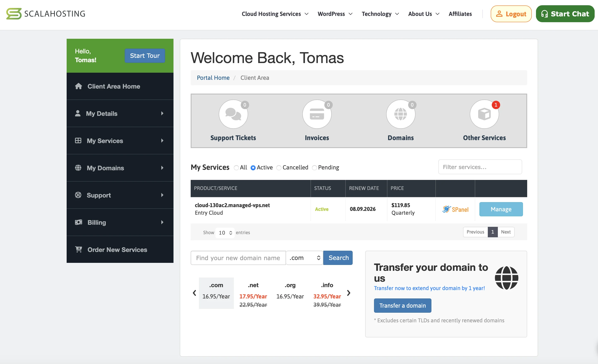Click the domain Search button
The width and height of the screenshot is (598, 364).
338,258
